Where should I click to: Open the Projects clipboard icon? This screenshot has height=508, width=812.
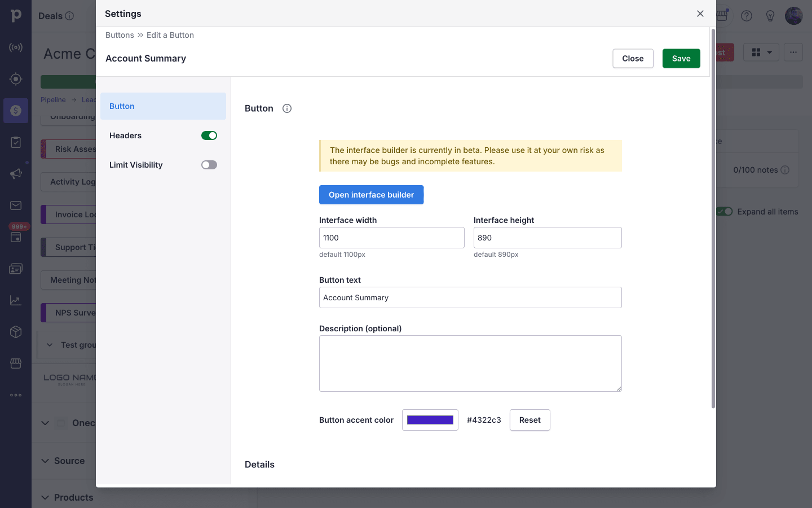tap(16, 142)
